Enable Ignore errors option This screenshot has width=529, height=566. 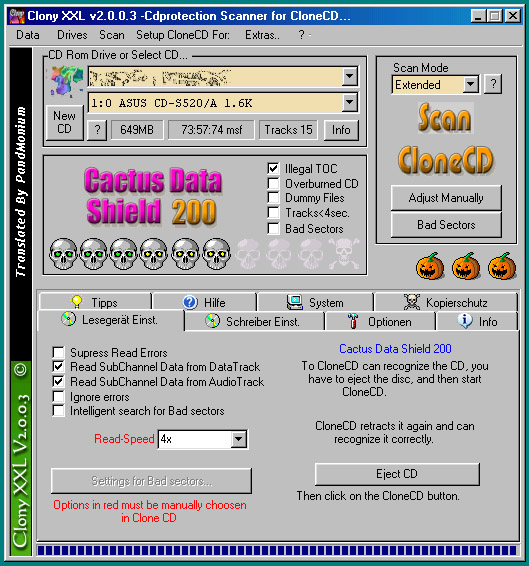58,397
